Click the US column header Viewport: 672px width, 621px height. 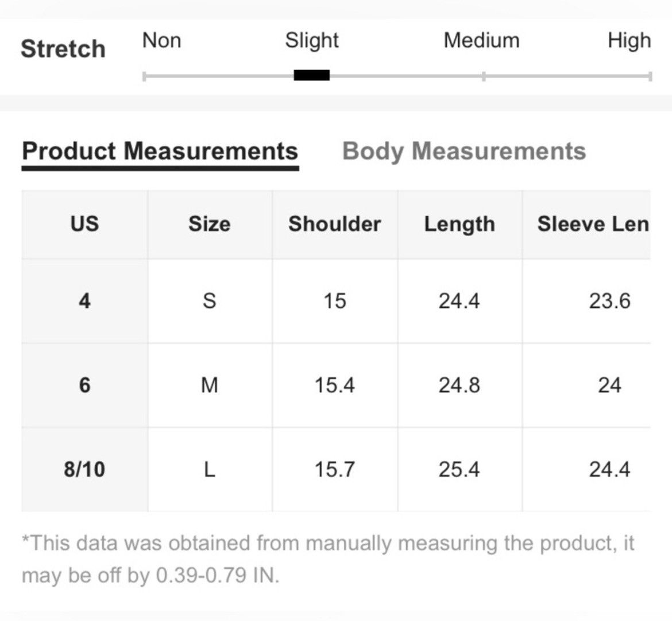pyautogui.click(x=84, y=224)
